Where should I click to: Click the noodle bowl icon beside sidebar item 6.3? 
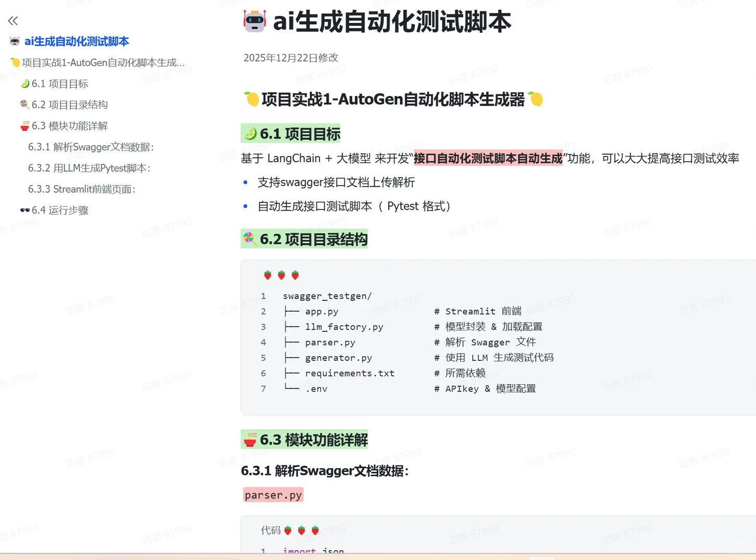pyautogui.click(x=24, y=126)
